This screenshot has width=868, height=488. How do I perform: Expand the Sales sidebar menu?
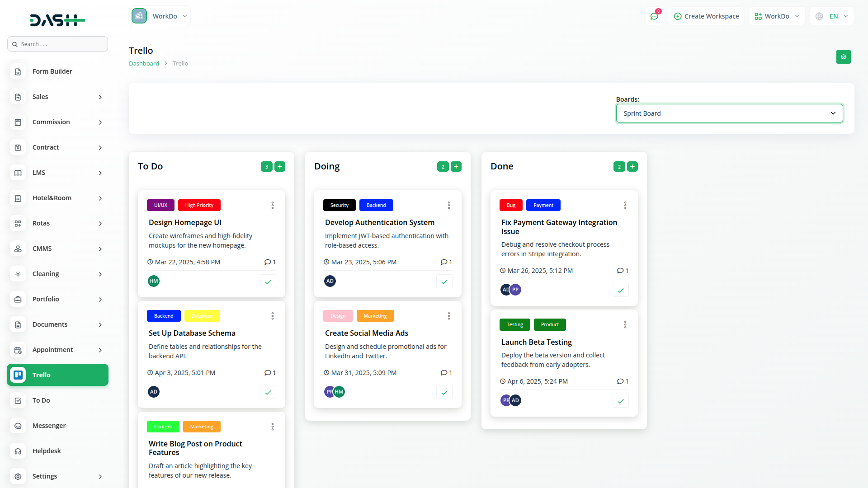coord(57,97)
